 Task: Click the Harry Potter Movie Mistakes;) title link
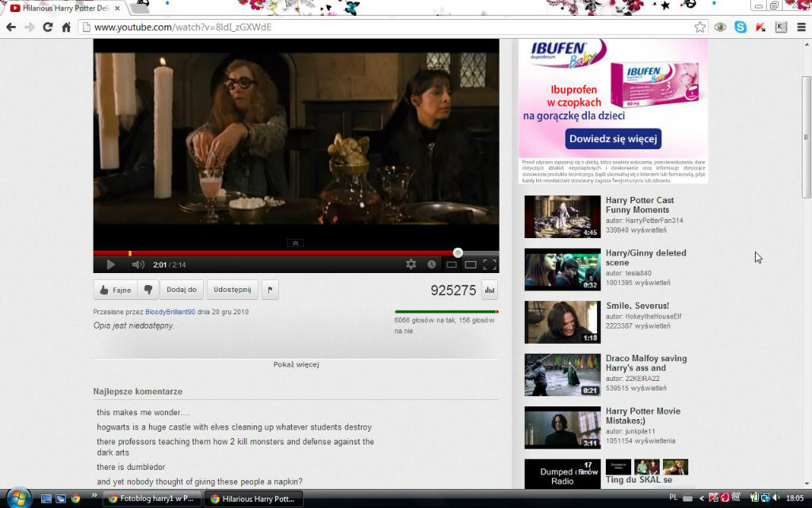pyautogui.click(x=643, y=416)
